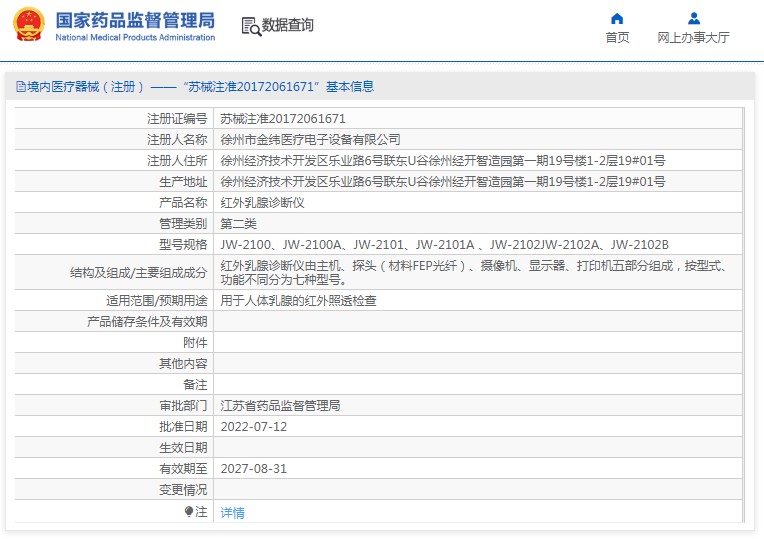Select the 结构及组成 description text

click(474, 272)
